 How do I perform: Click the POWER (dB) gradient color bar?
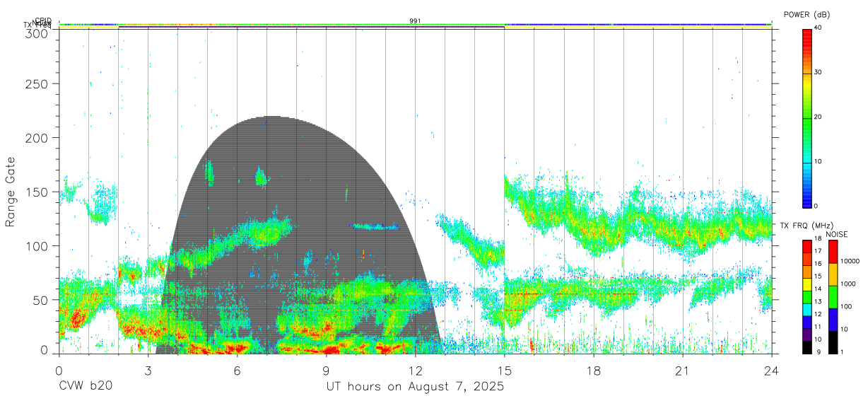807,117
